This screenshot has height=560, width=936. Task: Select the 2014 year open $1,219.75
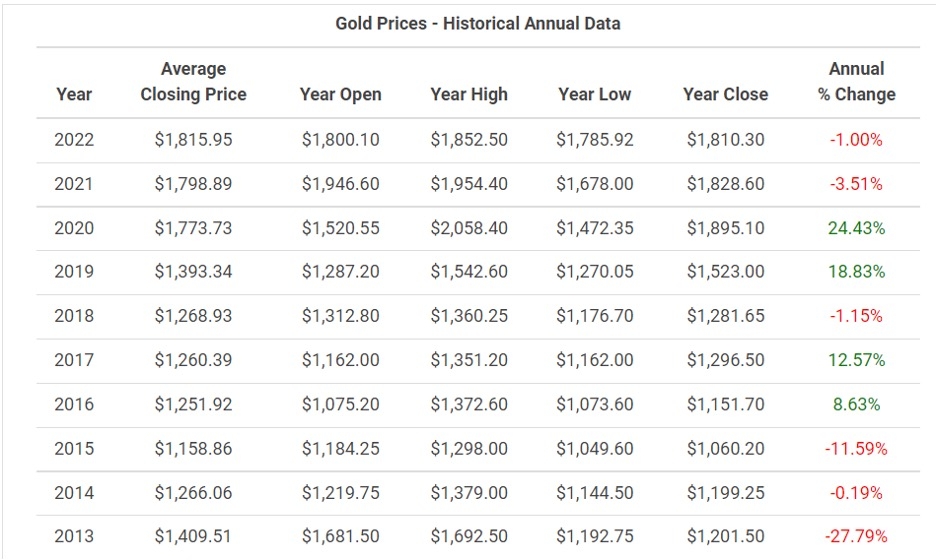[340, 492]
